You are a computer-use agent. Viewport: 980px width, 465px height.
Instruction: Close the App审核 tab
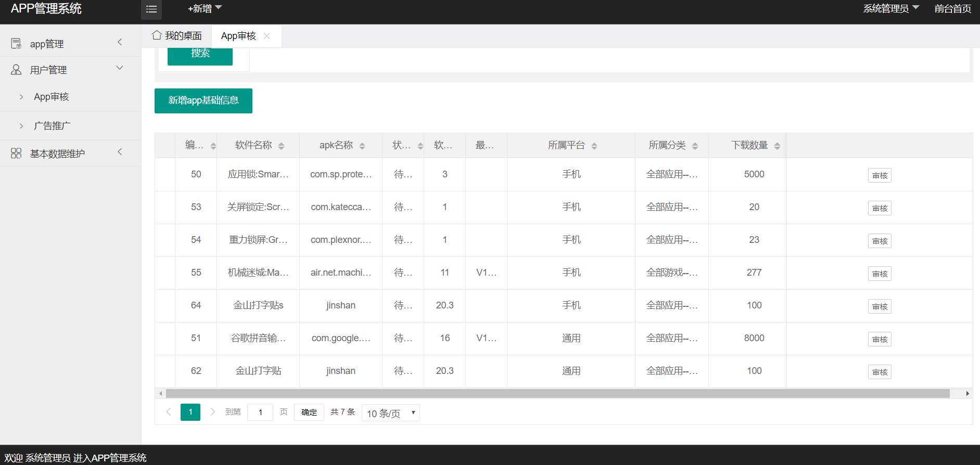click(x=267, y=36)
